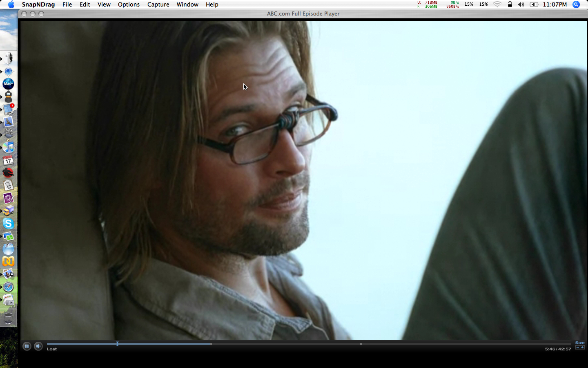The width and height of the screenshot is (588, 368).
Task: Open the Capture menu
Action: coord(158,4)
